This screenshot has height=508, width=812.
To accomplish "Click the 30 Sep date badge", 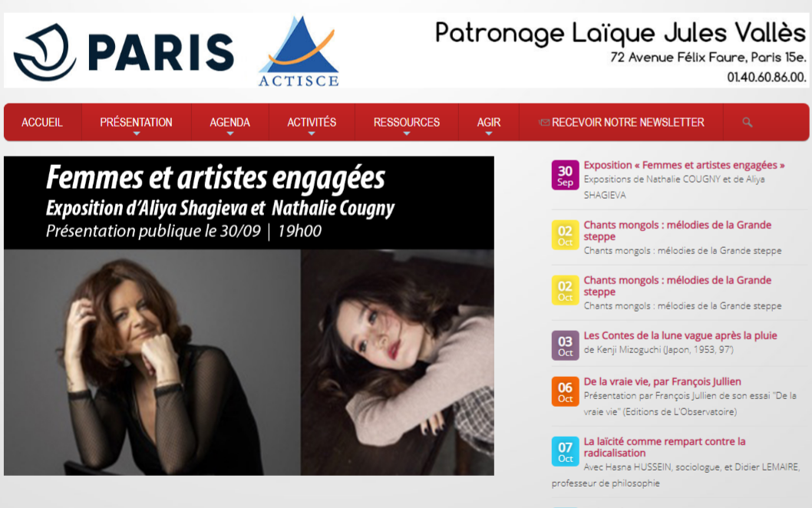I will pyautogui.click(x=565, y=175).
